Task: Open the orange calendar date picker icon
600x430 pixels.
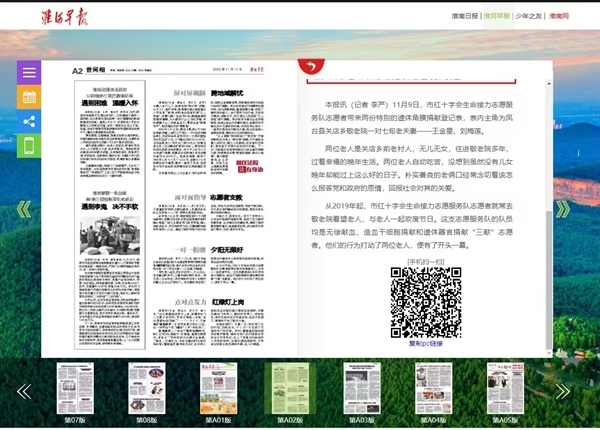Action: (29, 97)
